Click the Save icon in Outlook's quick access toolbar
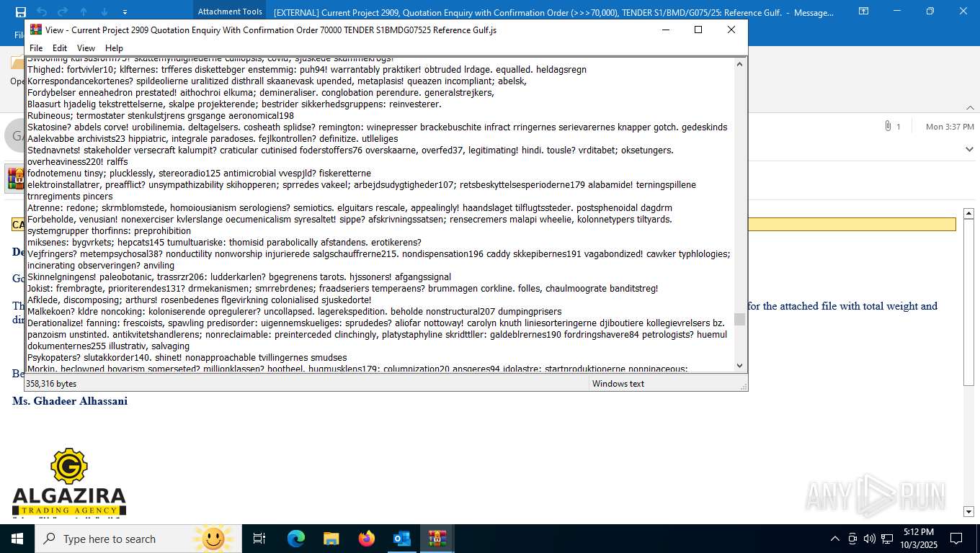This screenshot has height=553, width=980. [21, 12]
